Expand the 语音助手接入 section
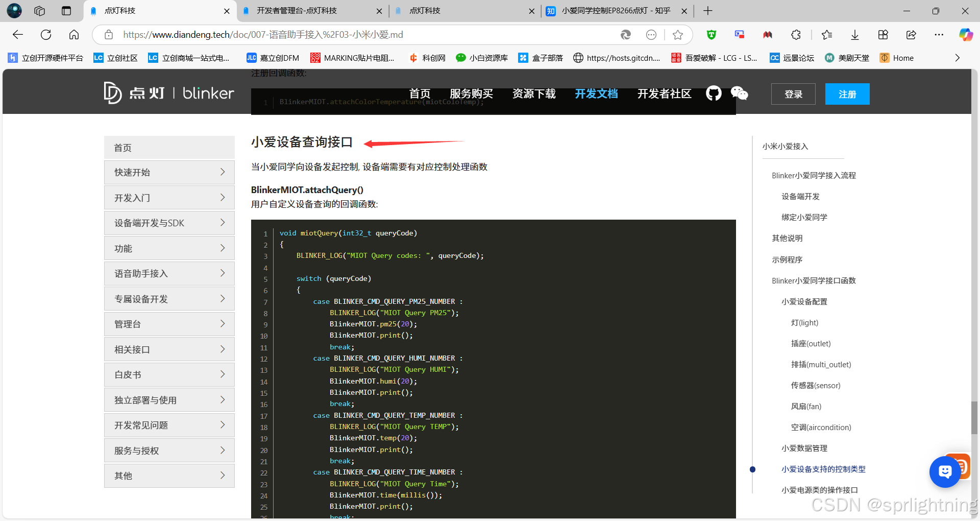The image size is (980, 521). [x=169, y=273]
